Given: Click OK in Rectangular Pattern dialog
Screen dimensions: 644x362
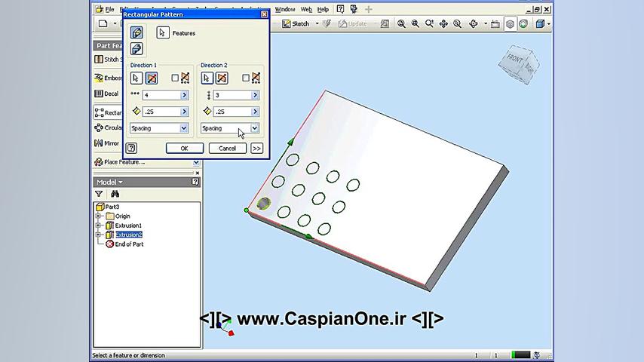Looking at the screenshot, I should click(185, 149).
